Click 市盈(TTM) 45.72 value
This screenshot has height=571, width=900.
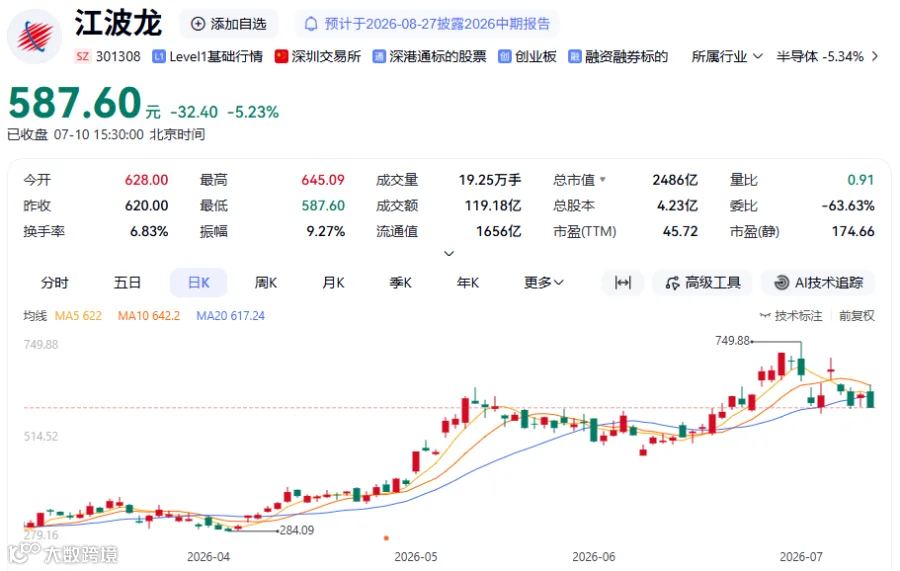tap(680, 231)
